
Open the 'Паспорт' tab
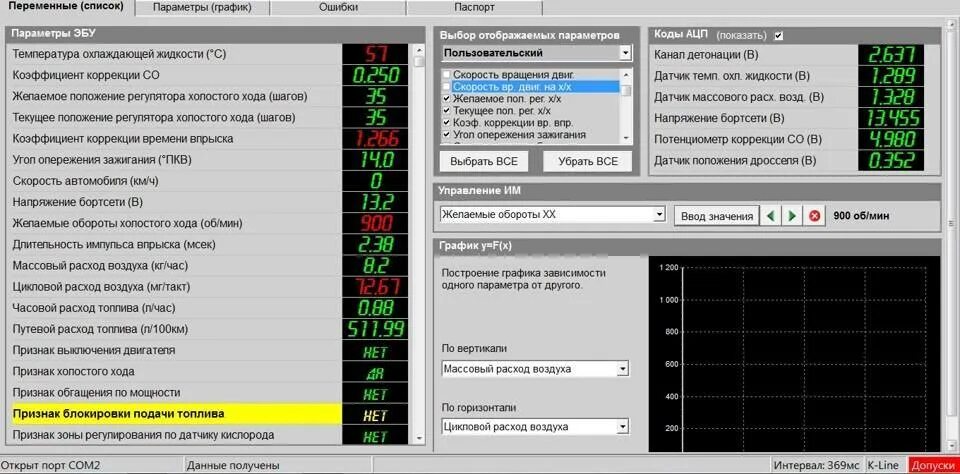coord(474,7)
